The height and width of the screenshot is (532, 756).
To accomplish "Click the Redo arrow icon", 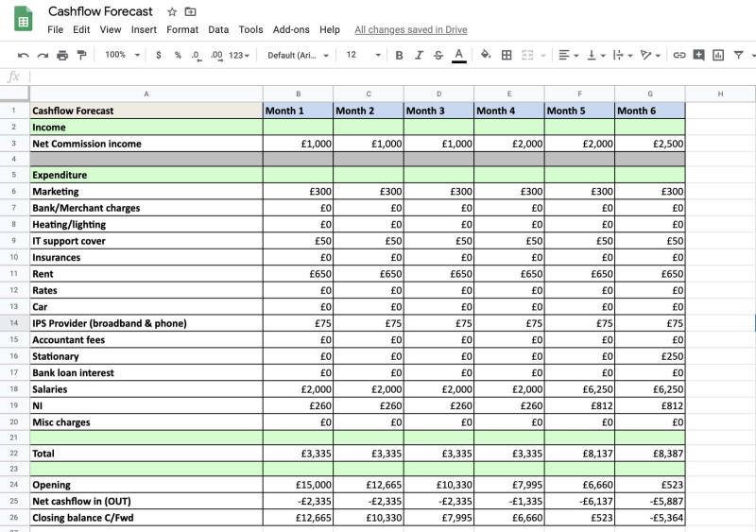I will pyautogui.click(x=43, y=56).
